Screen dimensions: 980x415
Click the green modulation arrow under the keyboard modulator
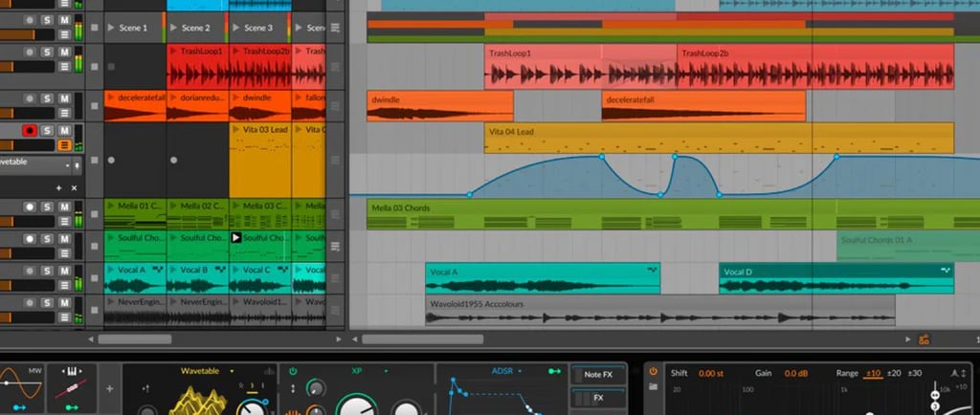[72, 407]
